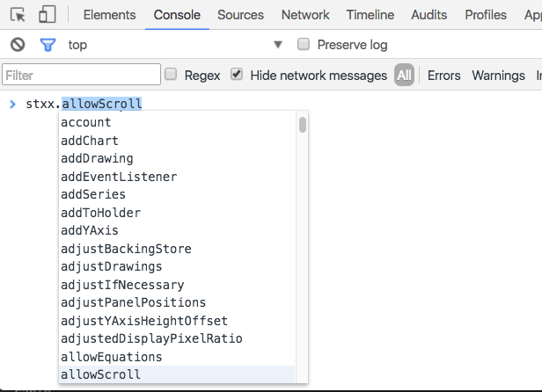The image size is (542, 392).
Task: Click the autocomplete list scrollbar thumb
Action: pyautogui.click(x=303, y=125)
